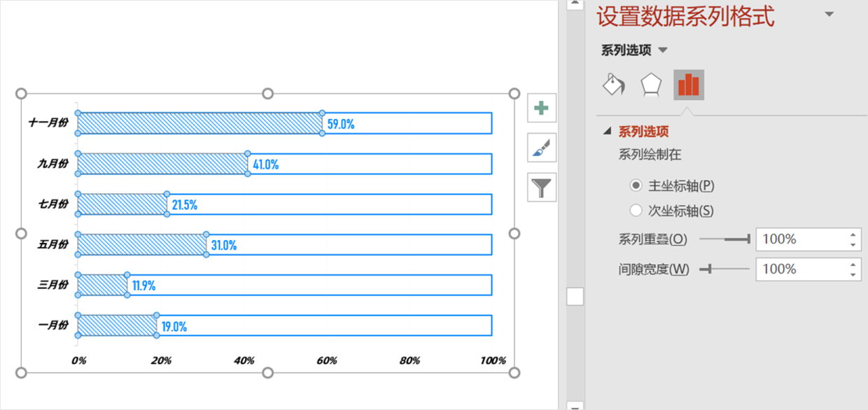This screenshot has width=868, height=410.
Task: Click the 系列重叠 slider handle
Action: (748, 239)
